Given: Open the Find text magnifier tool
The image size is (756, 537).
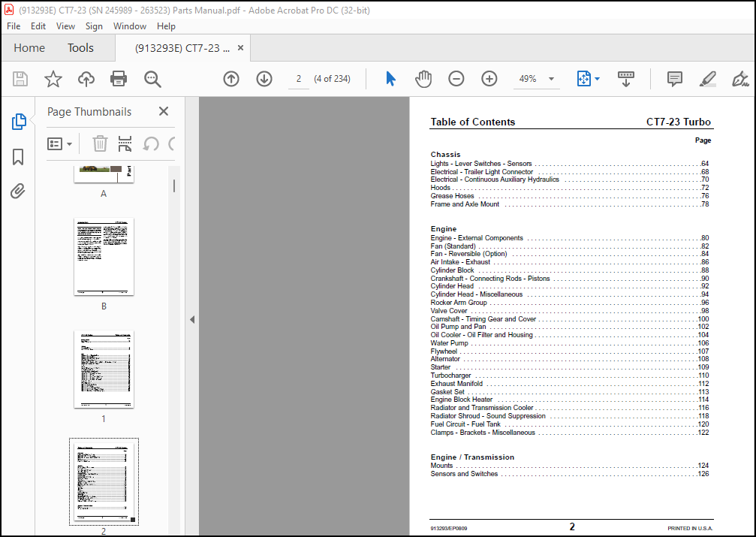Looking at the screenshot, I should click(x=153, y=79).
